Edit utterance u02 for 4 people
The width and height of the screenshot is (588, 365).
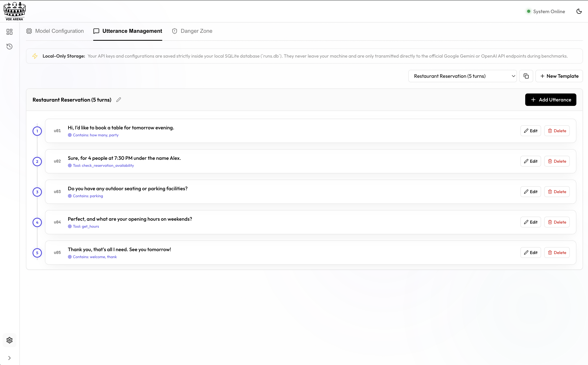531,161
